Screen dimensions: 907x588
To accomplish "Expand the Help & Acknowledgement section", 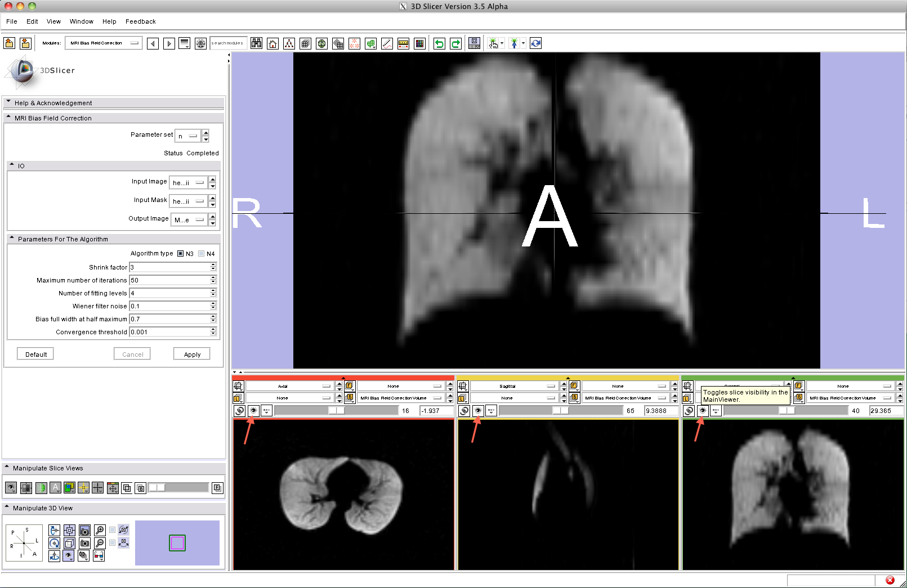I will [53, 103].
